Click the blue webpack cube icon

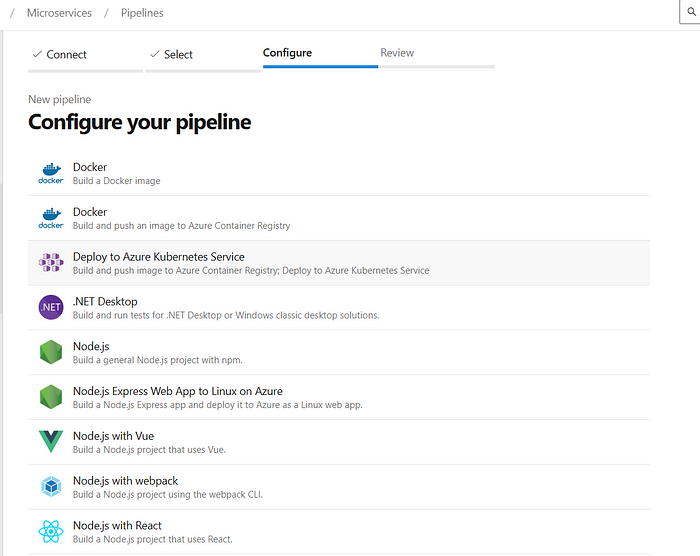[x=51, y=486]
